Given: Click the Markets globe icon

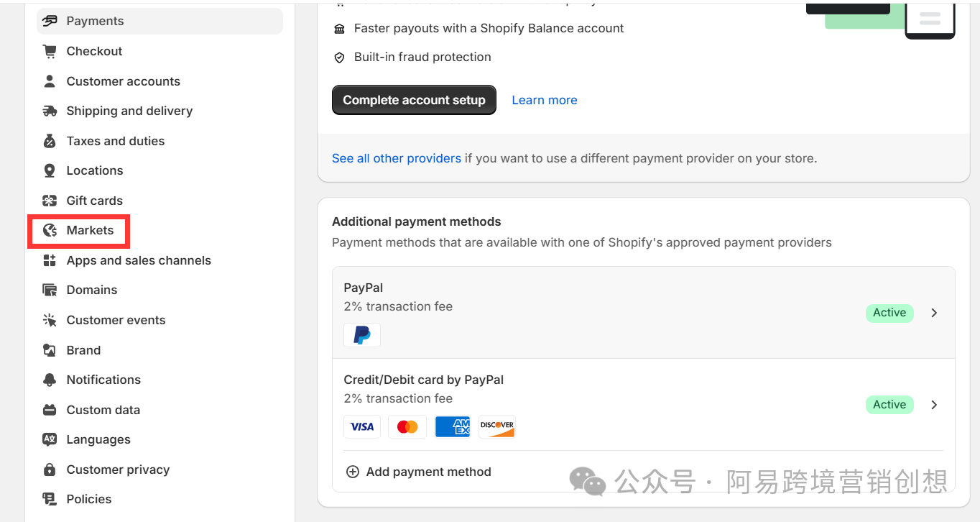Looking at the screenshot, I should pyautogui.click(x=50, y=230).
